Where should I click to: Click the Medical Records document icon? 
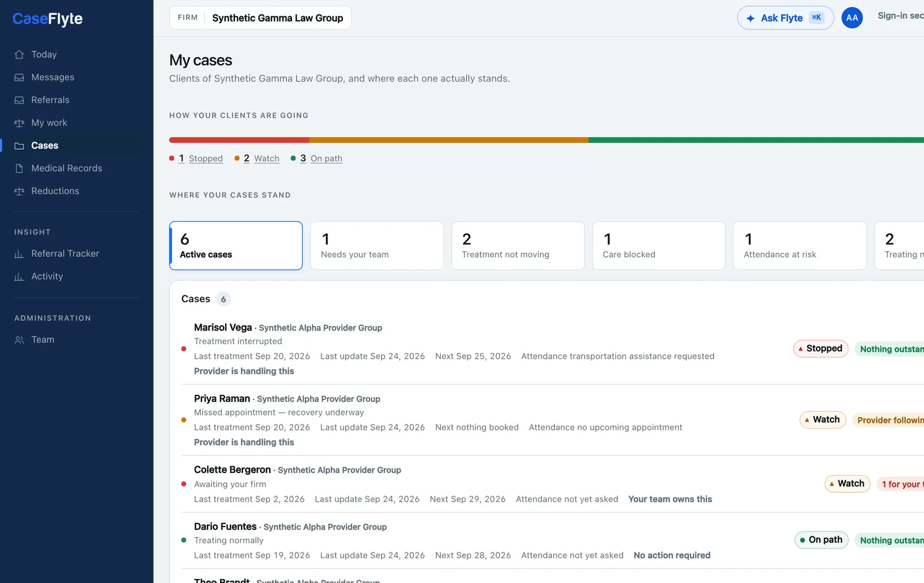point(19,168)
